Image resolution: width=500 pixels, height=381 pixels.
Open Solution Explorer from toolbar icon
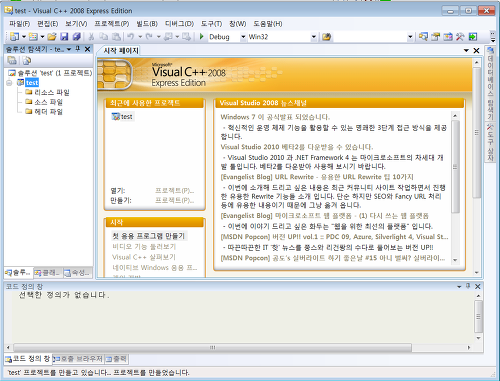point(423,37)
